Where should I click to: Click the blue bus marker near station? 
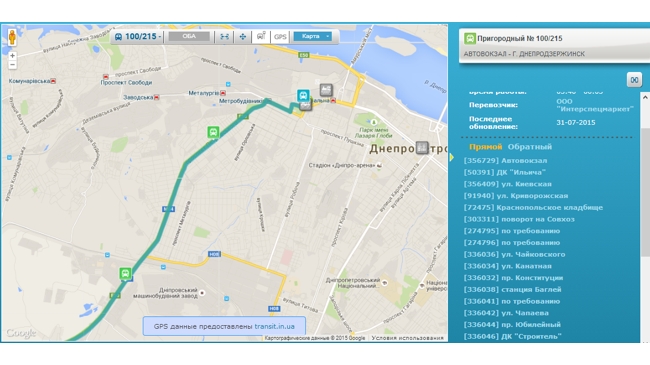point(303,96)
